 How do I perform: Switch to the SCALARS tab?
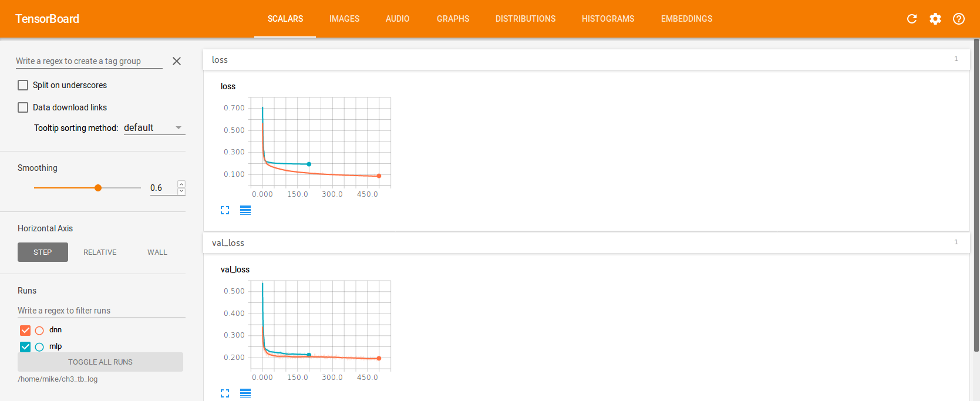tap(285, 19)
